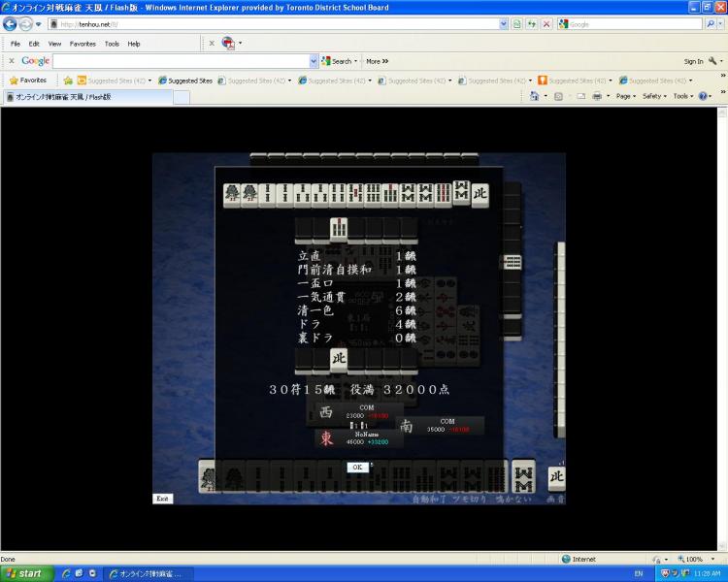The image size is (728, 582).
Task: Click the magnifier search icon
Action: pyautogui.click(x=711, y=23)
